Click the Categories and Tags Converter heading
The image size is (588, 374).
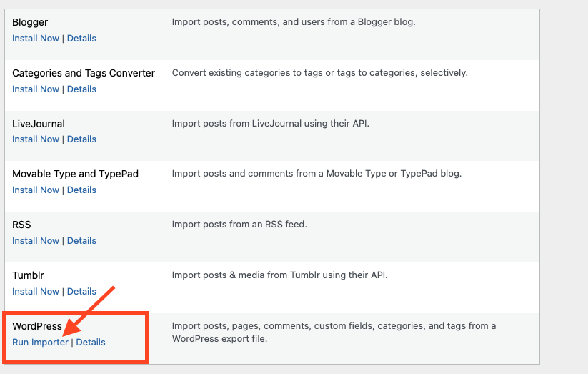point(84,73)
